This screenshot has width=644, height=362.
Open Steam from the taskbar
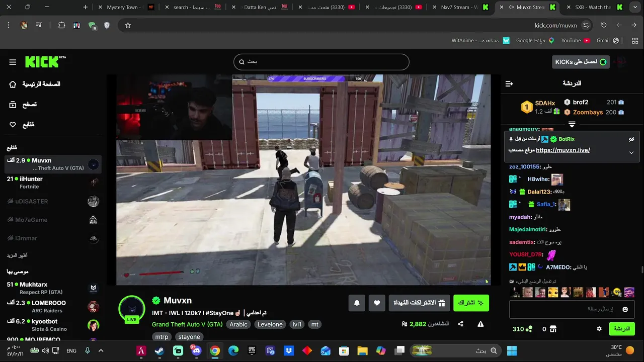[159, 351]
